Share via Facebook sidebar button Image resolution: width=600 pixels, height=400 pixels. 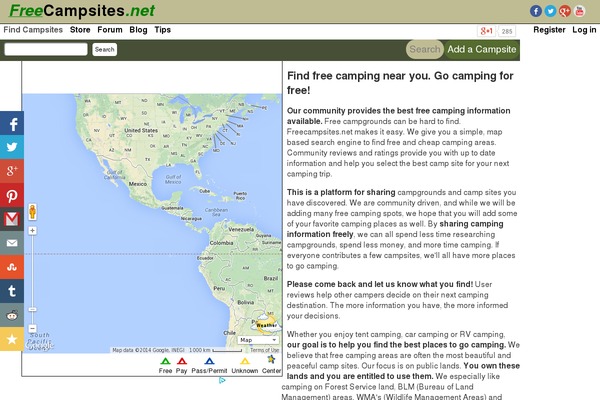12,123
